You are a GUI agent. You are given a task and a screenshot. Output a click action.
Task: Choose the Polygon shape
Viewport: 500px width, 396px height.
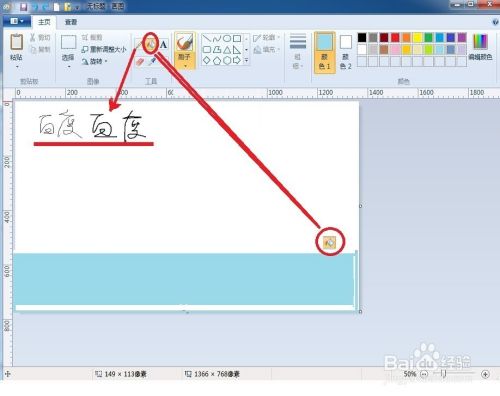(217, 50)
